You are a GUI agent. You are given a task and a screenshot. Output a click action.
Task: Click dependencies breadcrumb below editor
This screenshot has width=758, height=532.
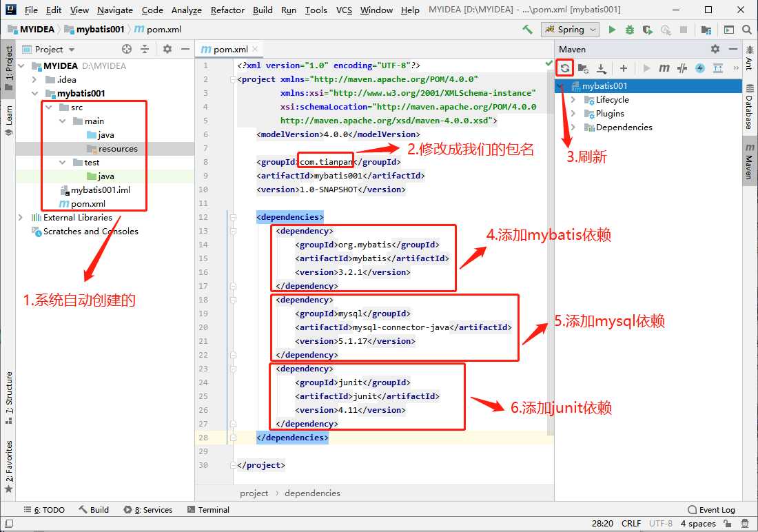click(312, 493)
